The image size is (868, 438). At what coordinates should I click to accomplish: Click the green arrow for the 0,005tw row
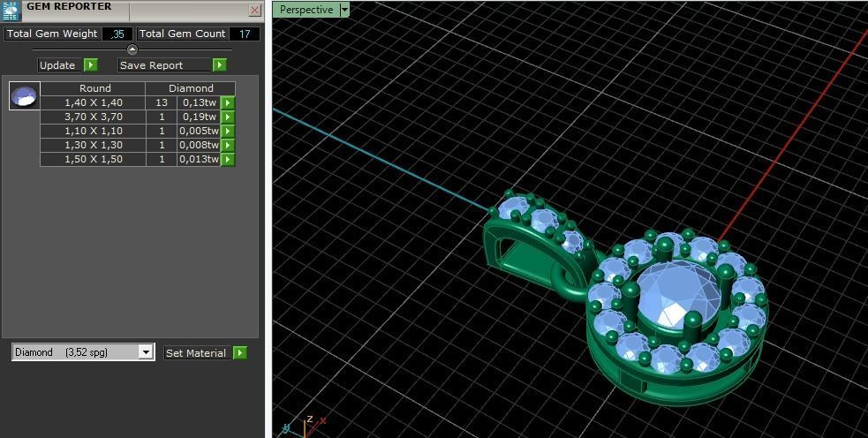click(228, 132)
